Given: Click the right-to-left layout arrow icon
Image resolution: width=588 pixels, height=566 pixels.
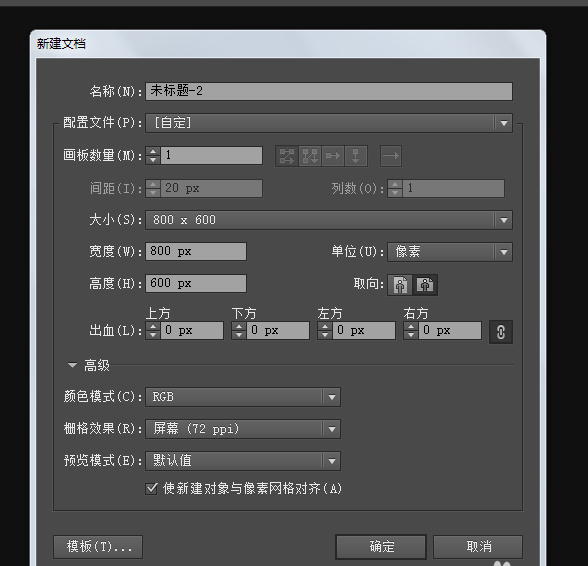Looking at the screenshot, I should 391,156.
